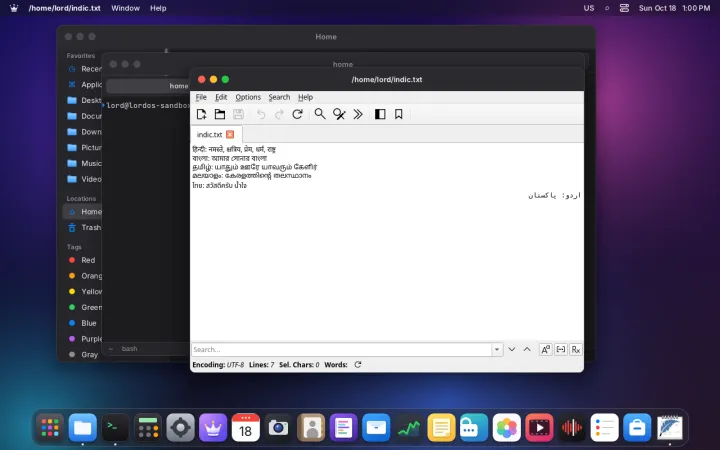The height and width of the screenshot is (450, 720).
Task: Open Replace with the magnifier-and-pen icon
Action: tap(339, 114)
